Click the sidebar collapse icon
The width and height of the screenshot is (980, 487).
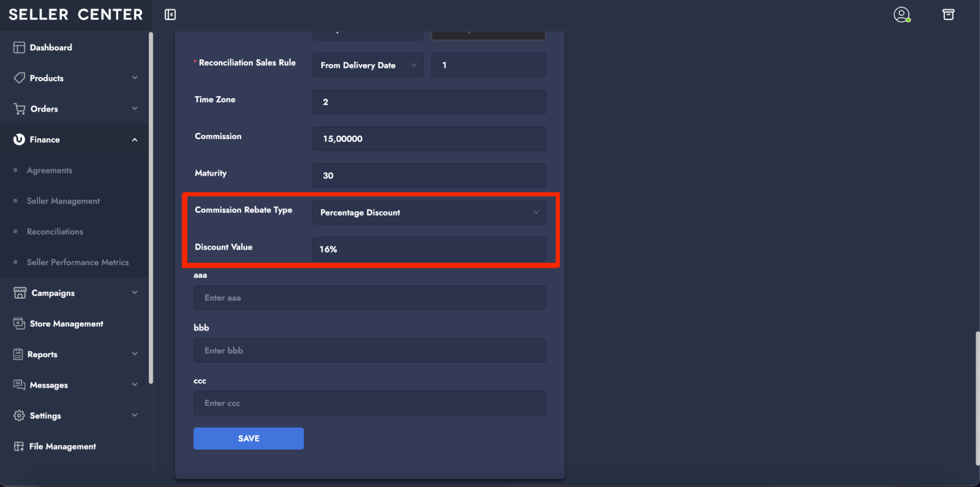(170, 15)
